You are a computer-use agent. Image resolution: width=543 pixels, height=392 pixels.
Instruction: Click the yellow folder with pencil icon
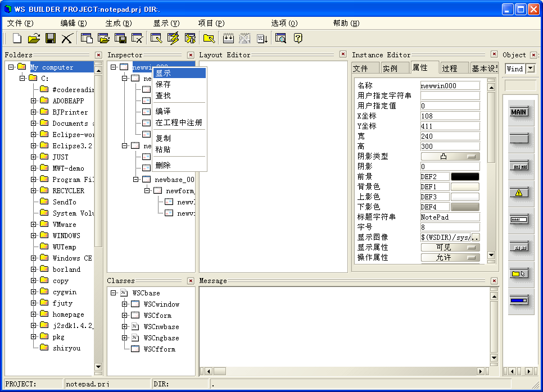pos(209,38)
